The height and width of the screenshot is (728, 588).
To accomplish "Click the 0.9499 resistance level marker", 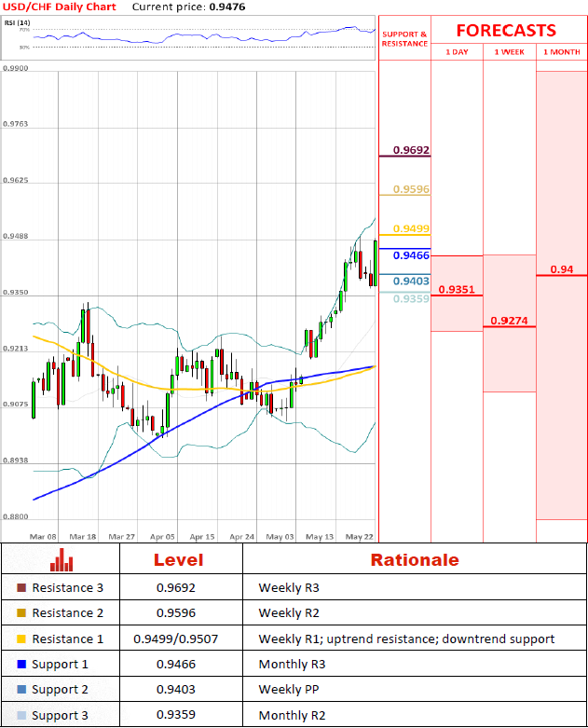I will click(411, 229).
